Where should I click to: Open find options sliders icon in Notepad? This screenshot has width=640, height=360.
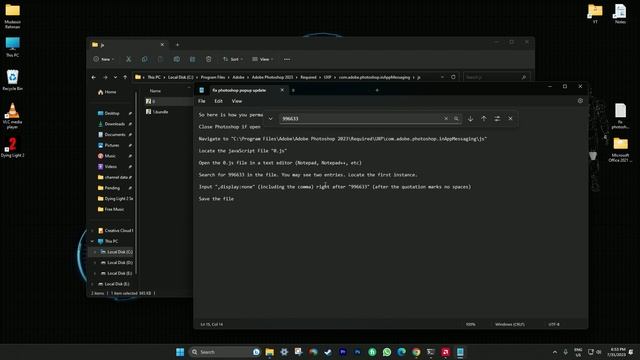497,118
